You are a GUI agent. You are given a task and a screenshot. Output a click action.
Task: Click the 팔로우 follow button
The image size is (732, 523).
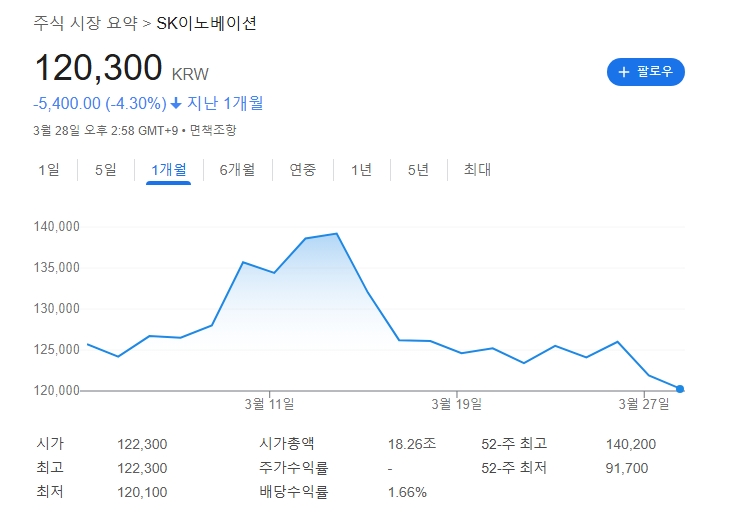(x=646, y=72)
